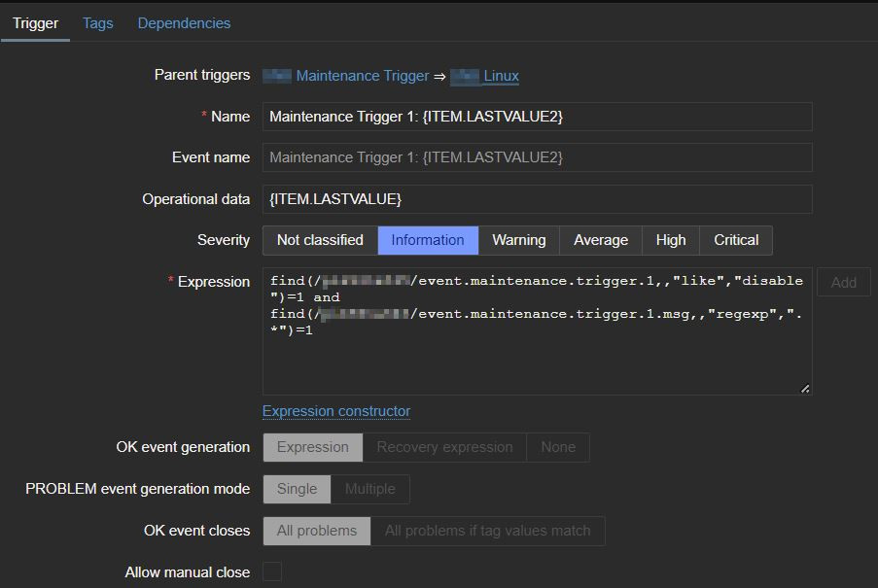Image resolution: width=878 pixels, height=588 pixels.
Task: Select Expression for OK event generation
Action: [312, 447]
